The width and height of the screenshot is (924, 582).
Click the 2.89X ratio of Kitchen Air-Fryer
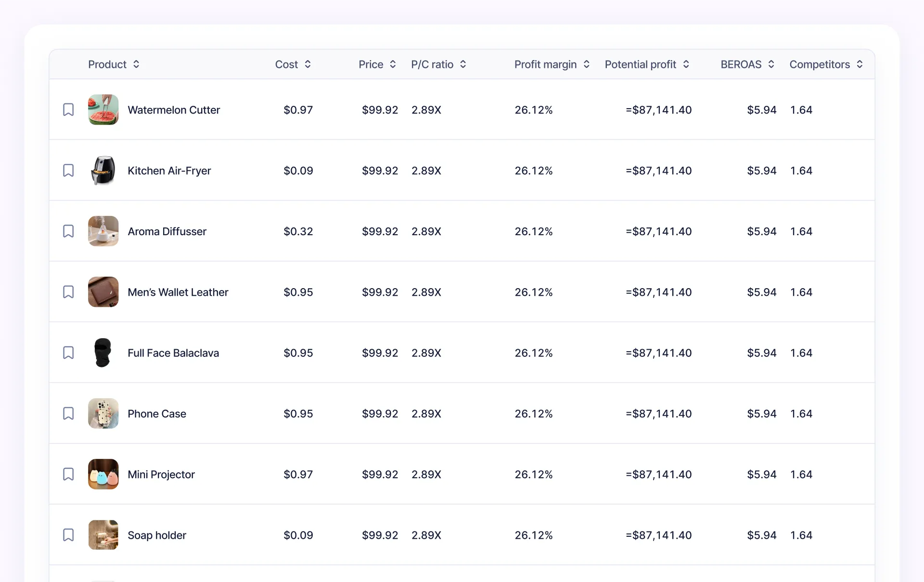tap(426, 170)
